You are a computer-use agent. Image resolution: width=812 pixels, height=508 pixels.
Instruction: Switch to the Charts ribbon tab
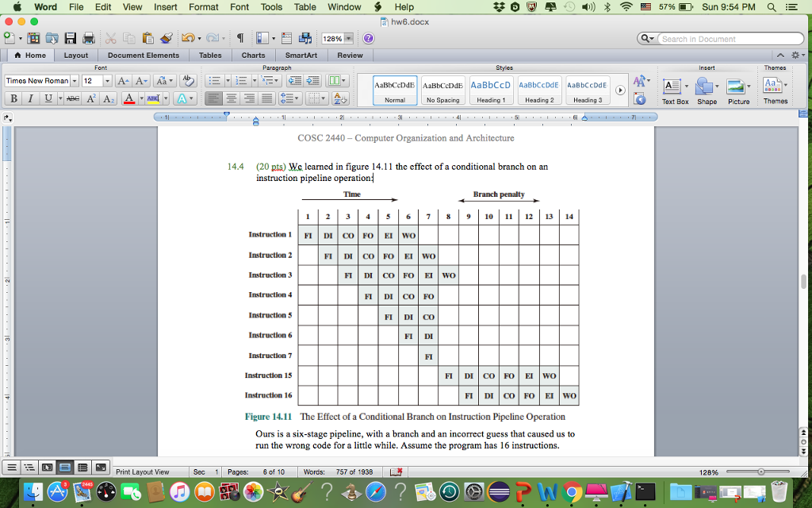(253, 55)
